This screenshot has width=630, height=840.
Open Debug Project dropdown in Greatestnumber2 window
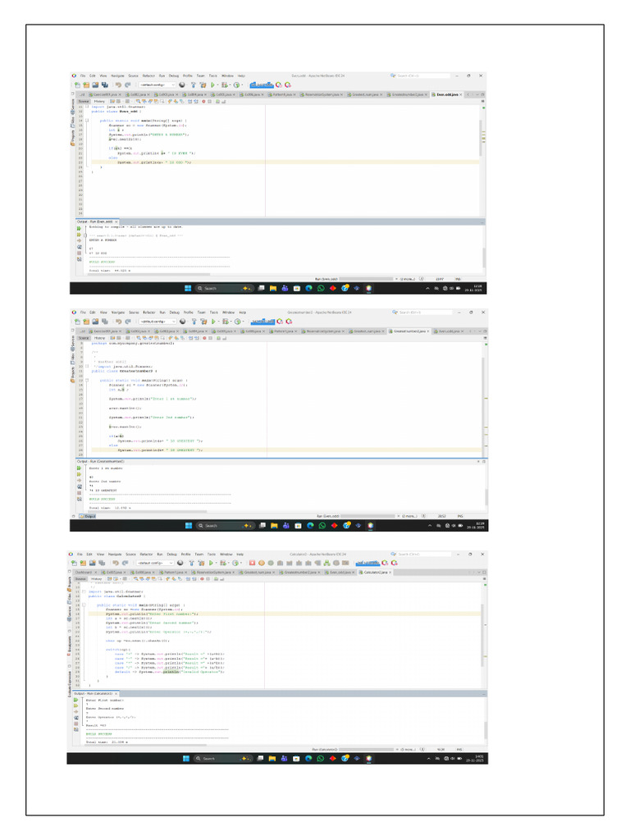[231, 322]
